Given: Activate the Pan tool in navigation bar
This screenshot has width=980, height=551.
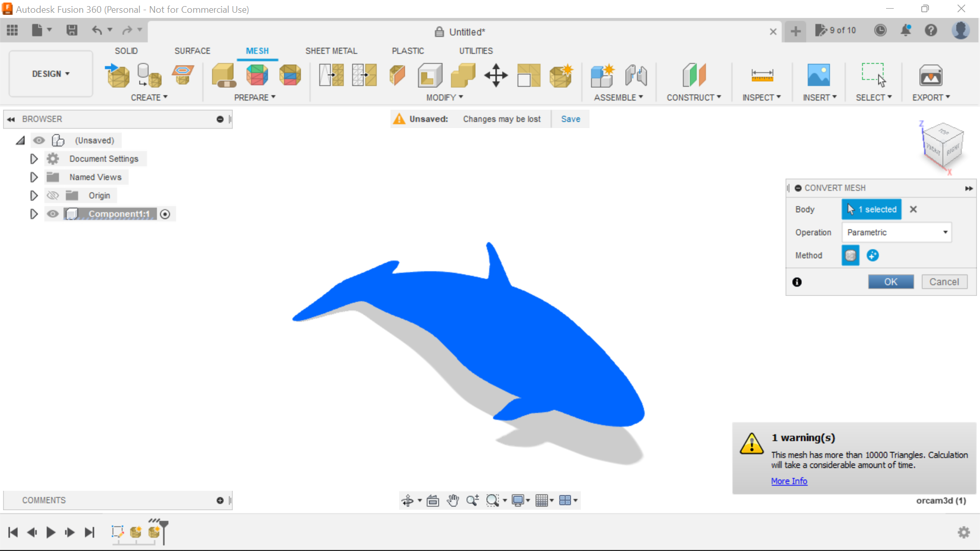Looking at the screenshot, I should 453,500.
